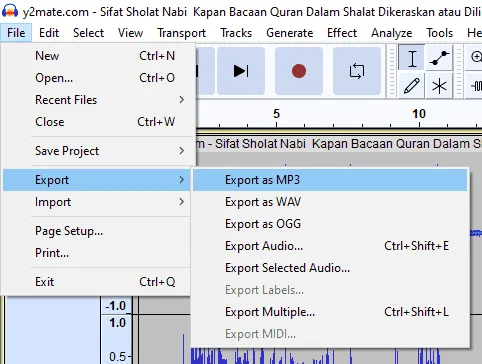Start recording with the red Record button
This screenshot has width=482, height=364.
(x=299, y=71)
